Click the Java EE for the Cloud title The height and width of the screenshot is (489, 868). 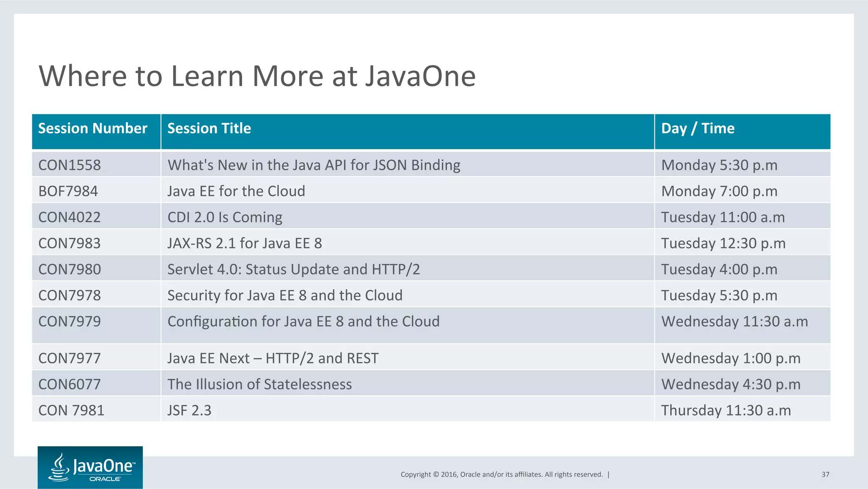coord(236,191)
